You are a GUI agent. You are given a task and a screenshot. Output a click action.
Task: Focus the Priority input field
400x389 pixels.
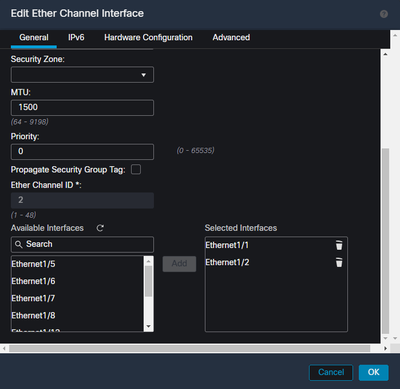point(82,152)
